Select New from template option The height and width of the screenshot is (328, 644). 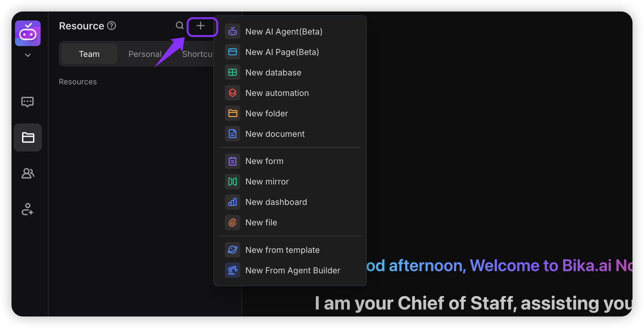(x=282, y=250)
